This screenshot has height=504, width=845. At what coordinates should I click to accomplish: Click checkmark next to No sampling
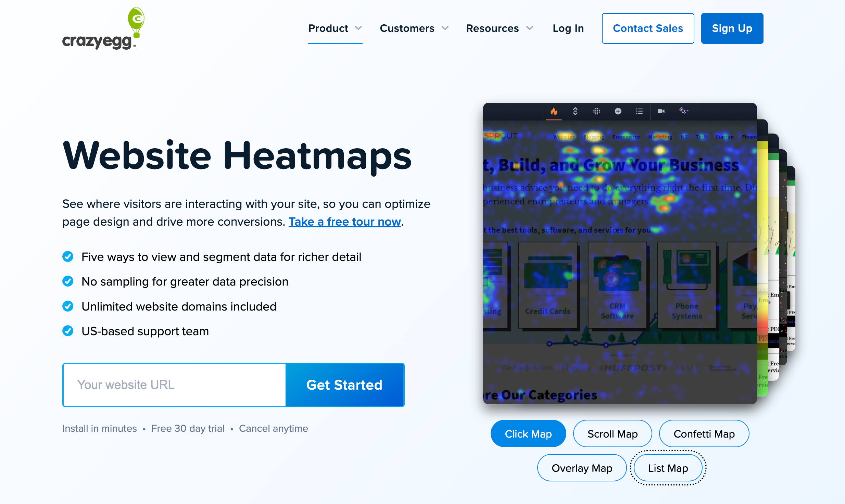(x=68, y=281)
